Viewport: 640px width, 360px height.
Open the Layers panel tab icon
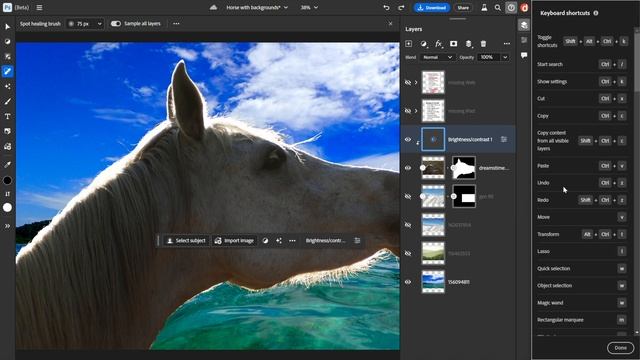click(x=524, y=25)
